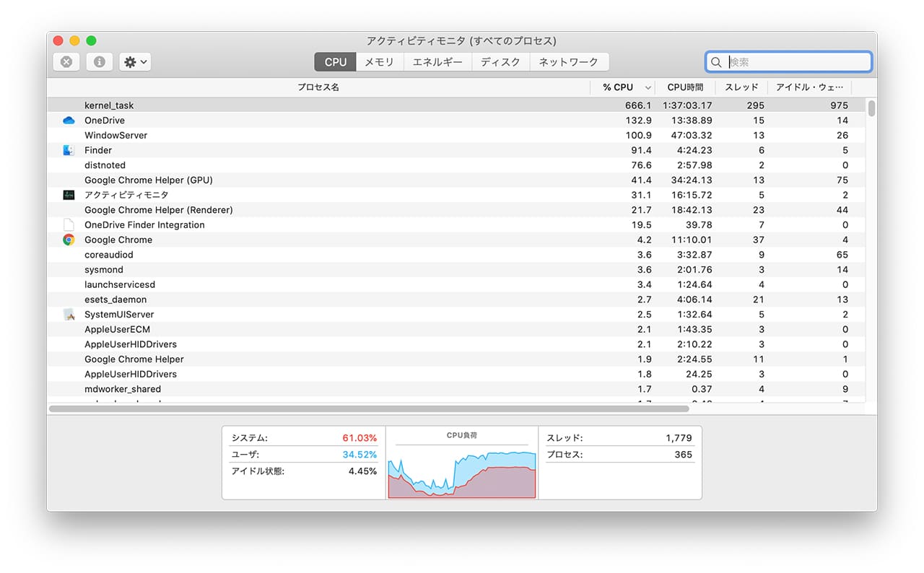Sort by プロセス名 column header
The height and width of the screenshot is (573, 924).
(318, 87)
